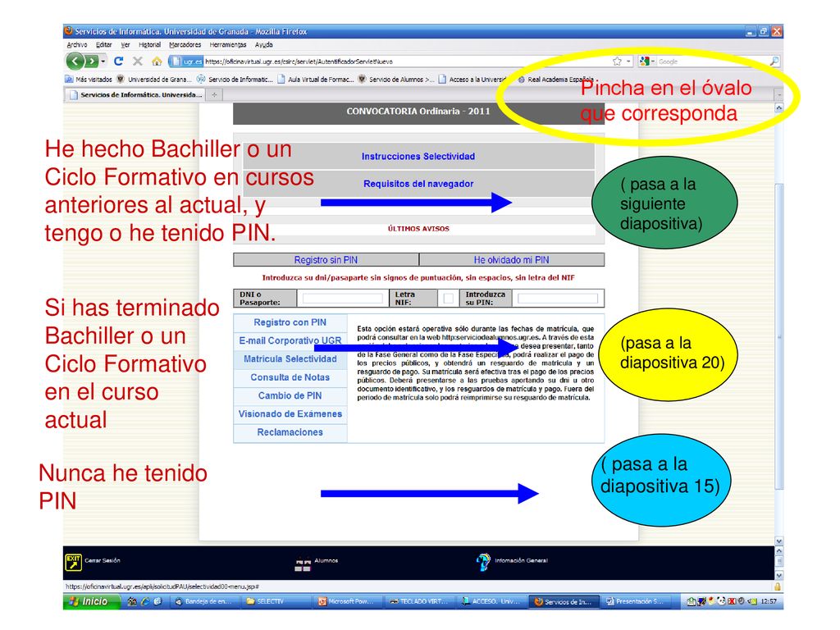Open Matrícula Selectividad option
This screenshot has width=840, height=630.
(x=290, y=359)
